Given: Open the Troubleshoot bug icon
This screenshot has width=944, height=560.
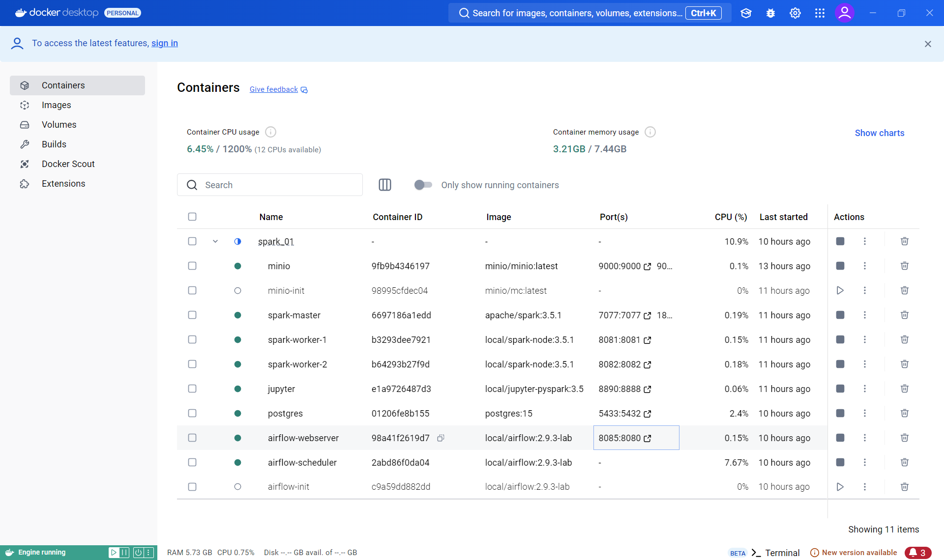Looking at the screenshot, I should pyautogui.click(x=770, y=13).
